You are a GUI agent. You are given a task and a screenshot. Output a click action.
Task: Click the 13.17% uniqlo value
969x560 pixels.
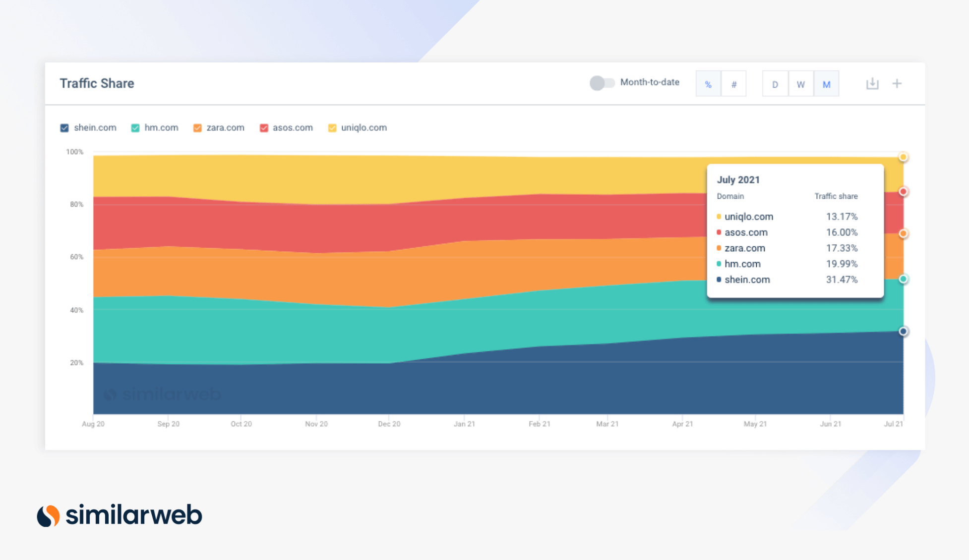[x=842, y=217]
